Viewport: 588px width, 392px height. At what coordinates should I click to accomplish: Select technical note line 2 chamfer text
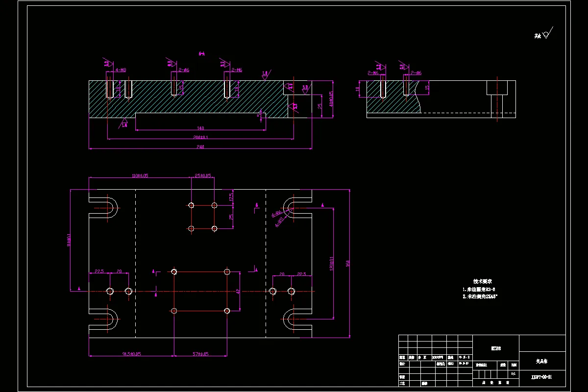point(480,296)
